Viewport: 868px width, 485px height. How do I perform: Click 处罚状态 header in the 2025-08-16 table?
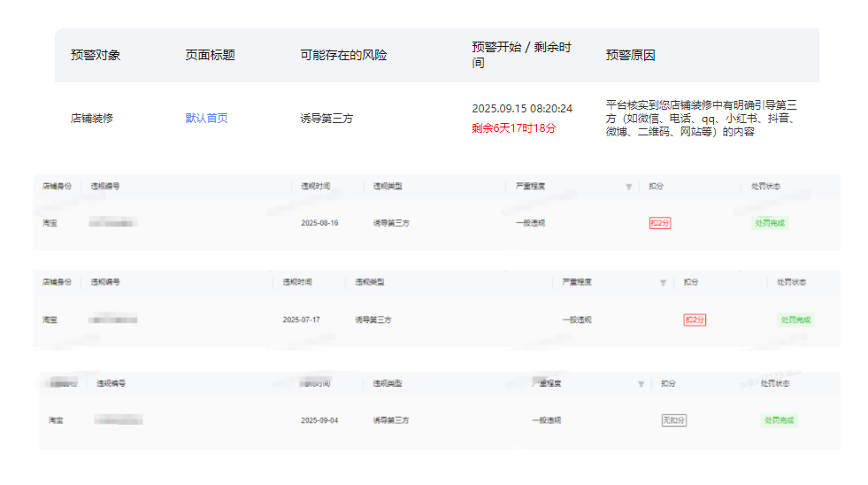click(x=765, y=187)
